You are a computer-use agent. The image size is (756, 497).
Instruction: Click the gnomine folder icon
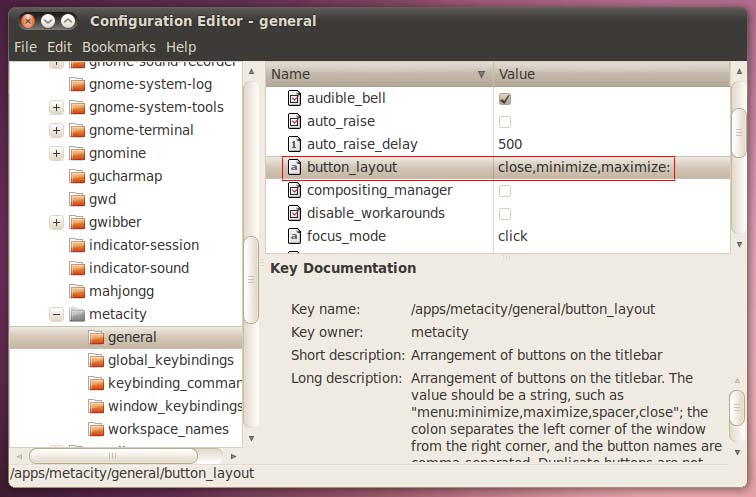click(x=77, y=153)
